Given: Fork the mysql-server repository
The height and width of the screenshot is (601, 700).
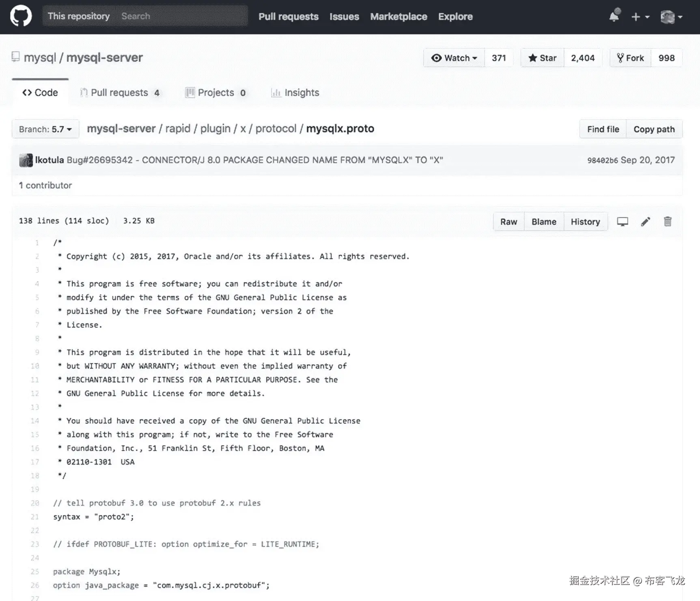Looking at the screenshot, I should point(631,58).
